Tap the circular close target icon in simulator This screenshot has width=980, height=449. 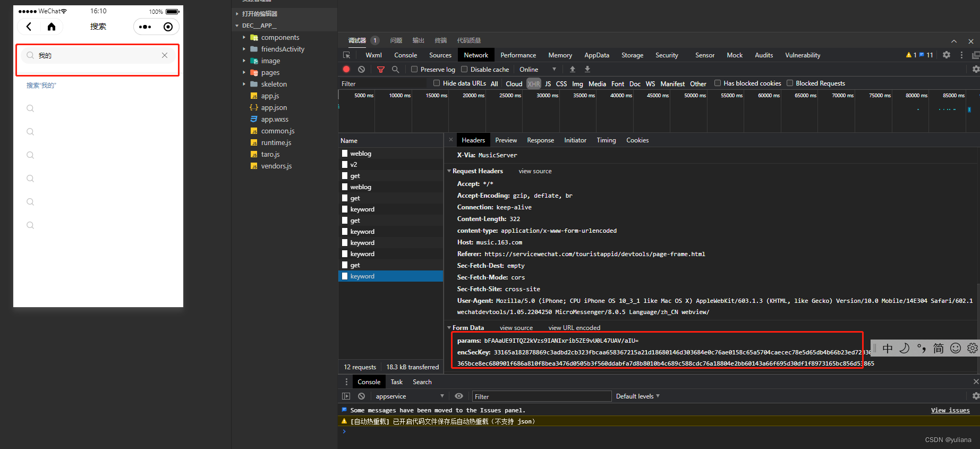pos(168,27)
